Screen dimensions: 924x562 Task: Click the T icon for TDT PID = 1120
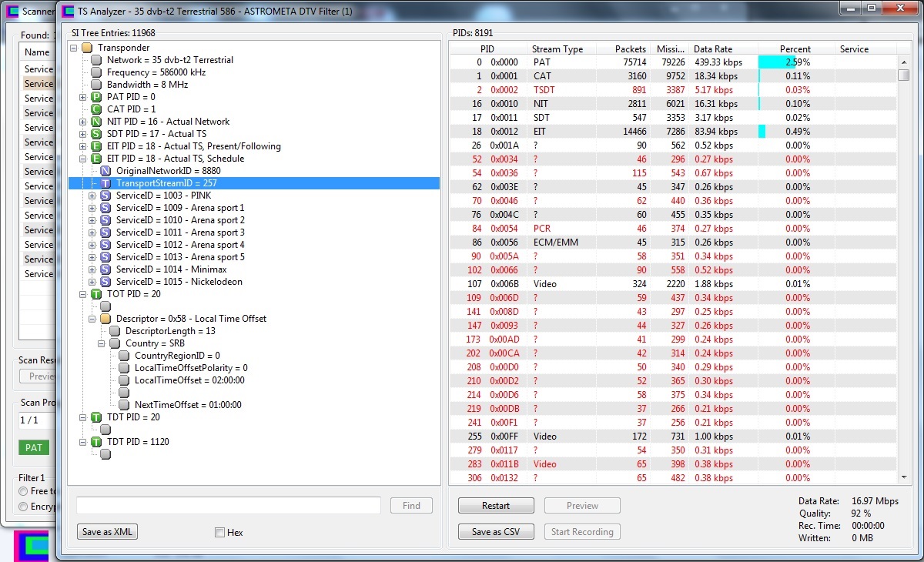pyautogui.click(x=96, y=442)
